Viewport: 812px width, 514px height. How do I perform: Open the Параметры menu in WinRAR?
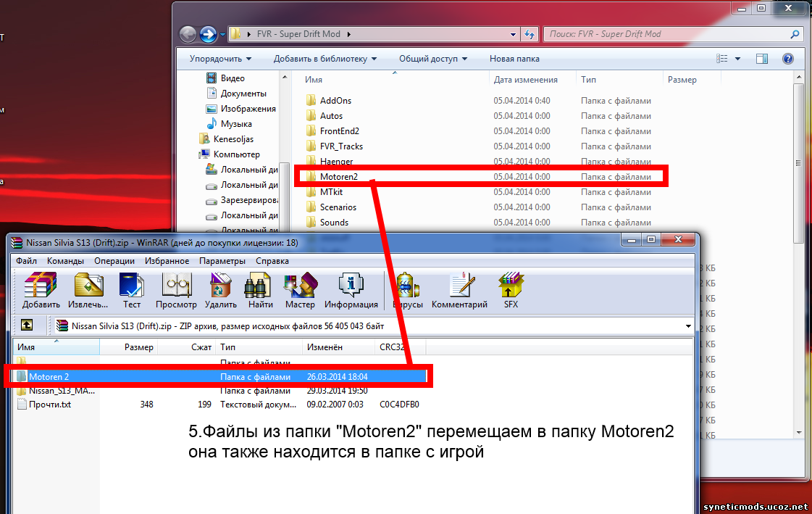point(222,261)
